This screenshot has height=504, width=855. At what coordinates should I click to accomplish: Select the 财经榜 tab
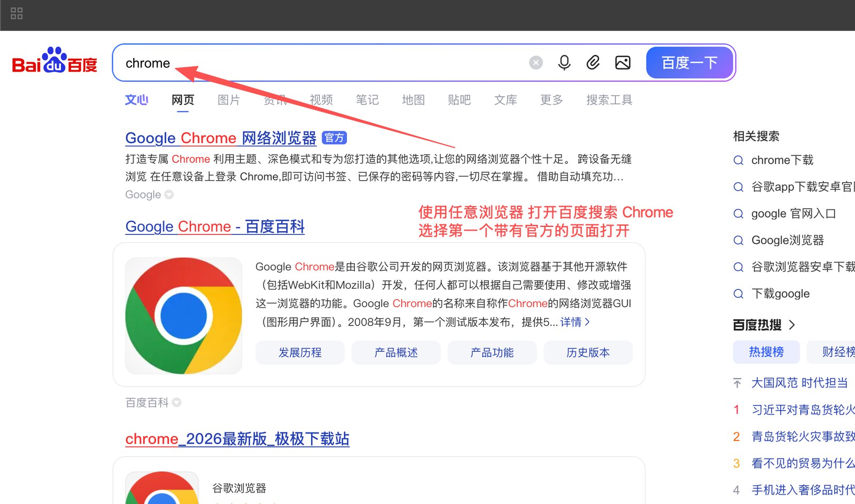click(831, 352)
